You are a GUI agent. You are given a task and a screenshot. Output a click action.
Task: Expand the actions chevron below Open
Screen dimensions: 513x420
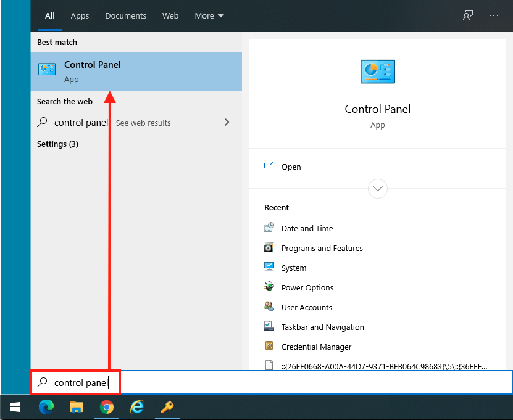[x=378, y=189]
